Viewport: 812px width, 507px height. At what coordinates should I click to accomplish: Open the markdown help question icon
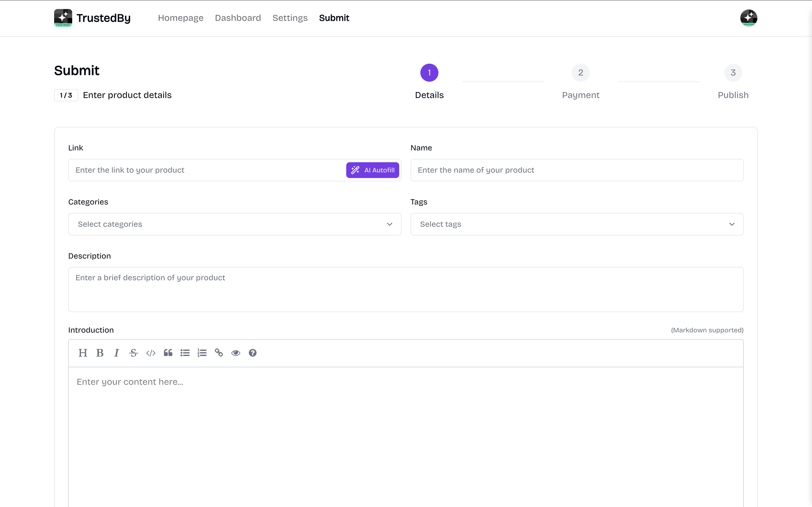pos(253,353)
